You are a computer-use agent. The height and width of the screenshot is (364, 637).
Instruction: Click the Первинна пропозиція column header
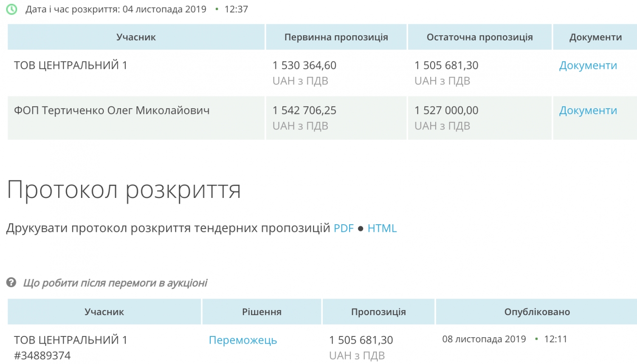point(336,37)
